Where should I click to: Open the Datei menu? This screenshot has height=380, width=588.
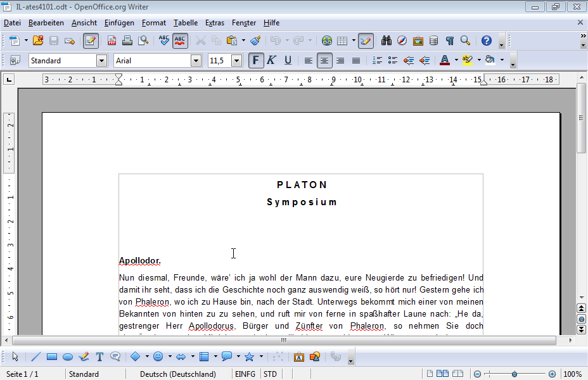(x=12, y=23)
